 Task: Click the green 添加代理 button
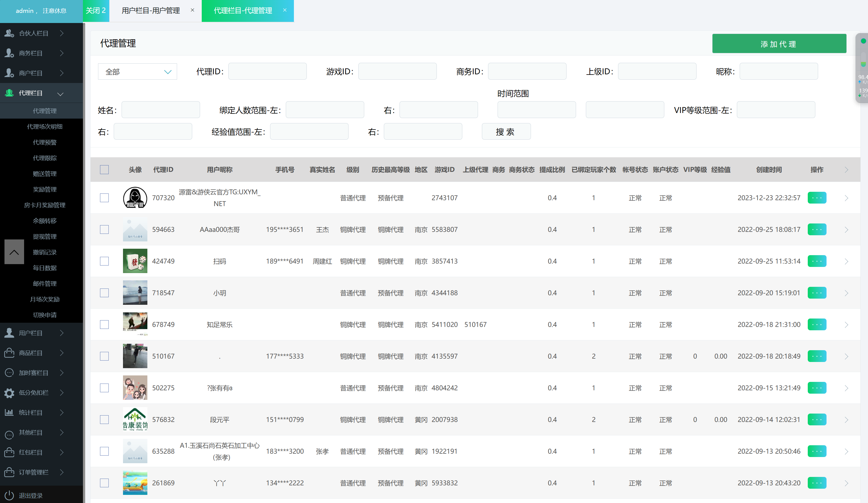[x=779, y=44]
